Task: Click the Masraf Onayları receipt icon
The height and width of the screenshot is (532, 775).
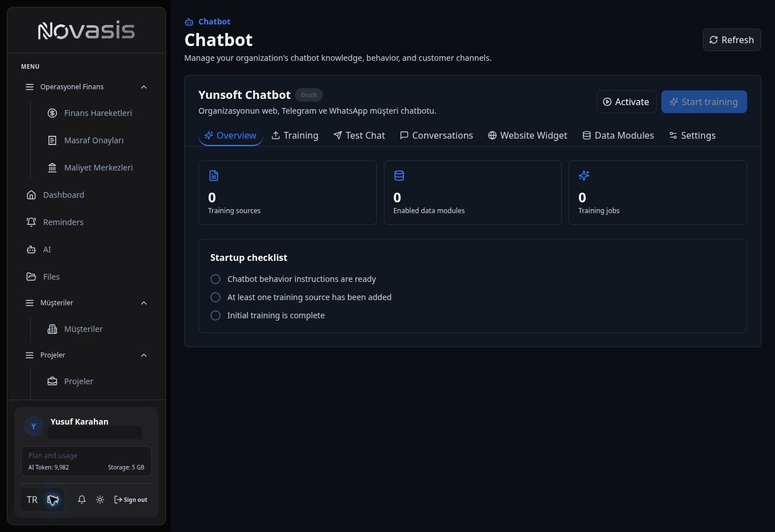Action: tap(52, 140)
